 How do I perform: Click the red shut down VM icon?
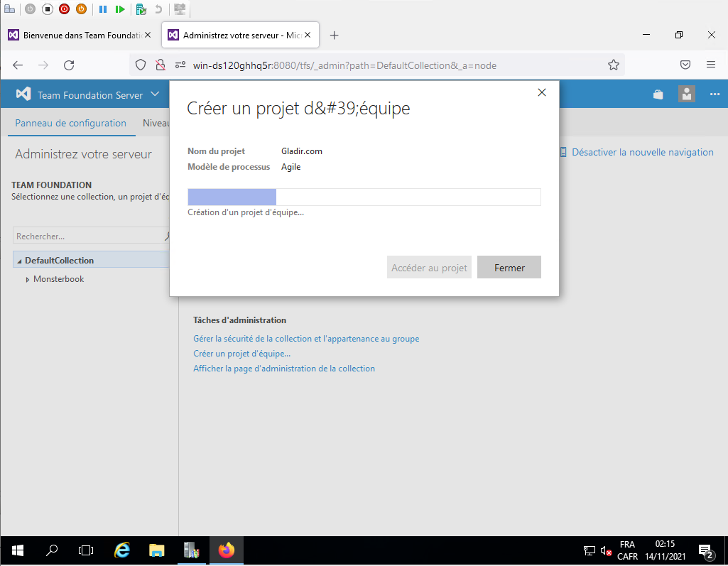[x=65, y=9]
